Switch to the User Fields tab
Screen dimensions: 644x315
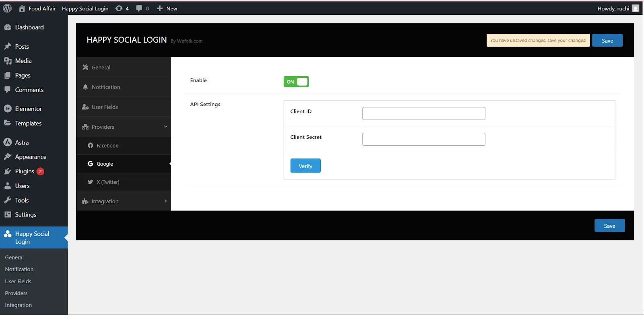(105, 107)
